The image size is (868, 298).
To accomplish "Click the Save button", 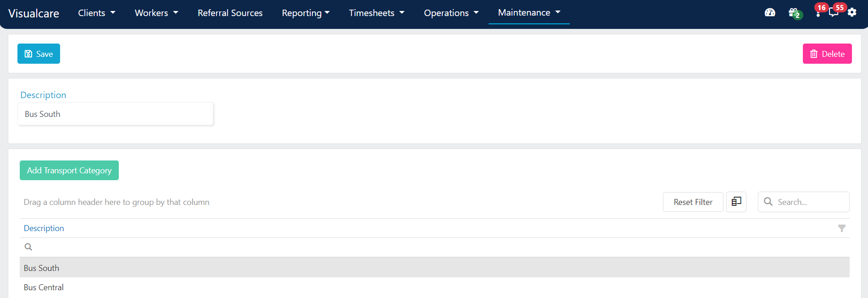I will [39, 54].
